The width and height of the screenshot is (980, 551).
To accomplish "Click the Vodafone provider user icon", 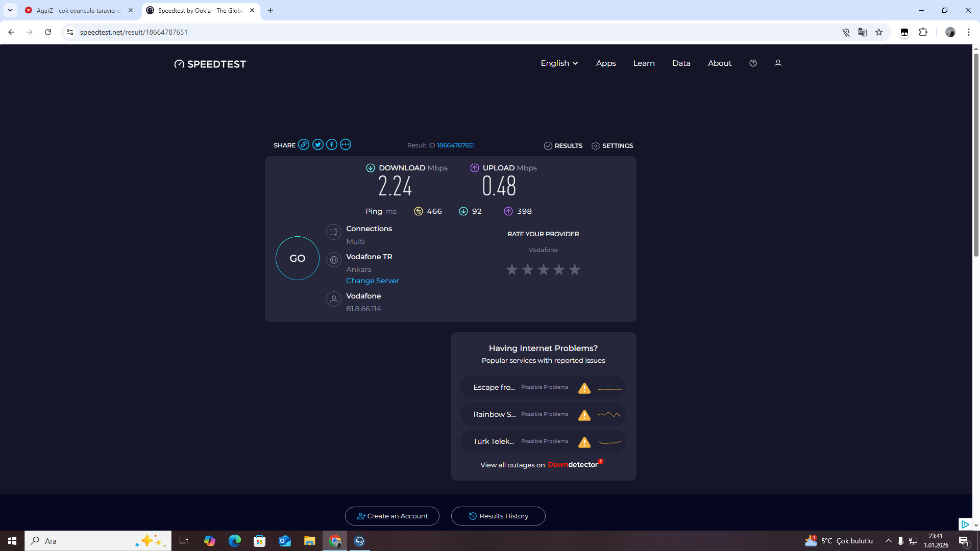I will click(334, 299).
